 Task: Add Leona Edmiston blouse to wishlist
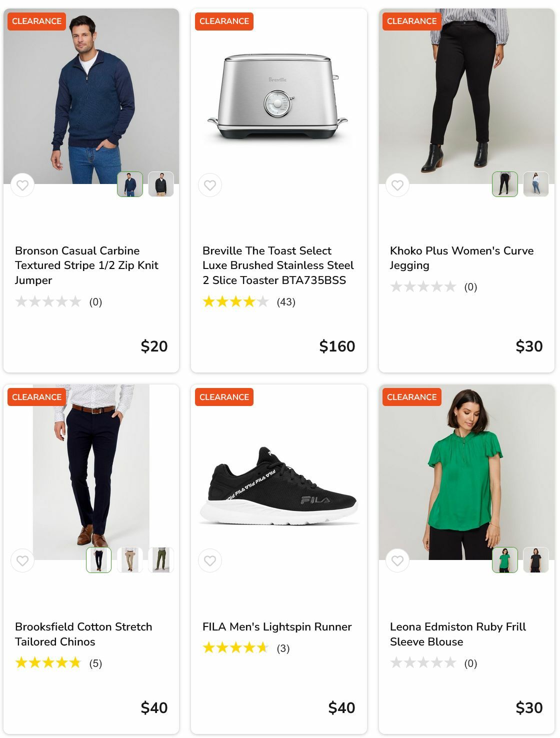coord(397,561)
